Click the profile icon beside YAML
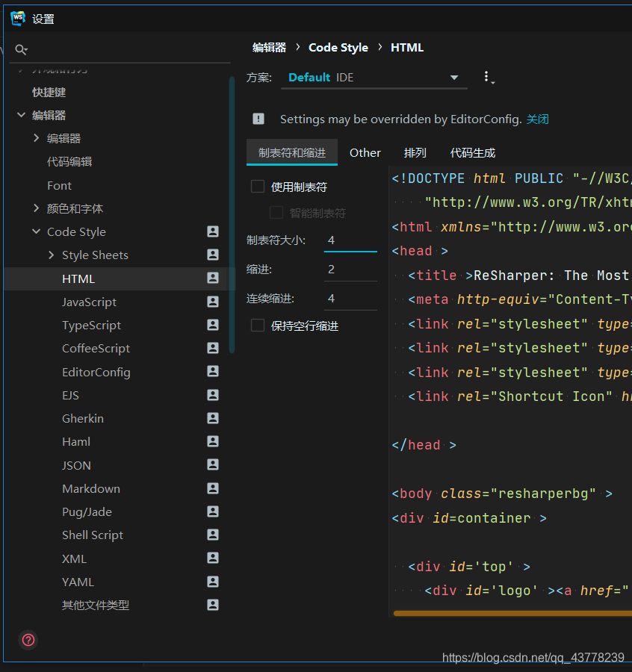The image size is (632, 672). click(x=213, y=582)
